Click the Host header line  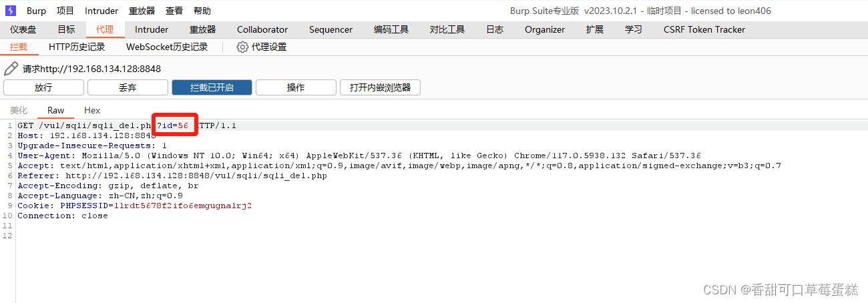(x=87, y=135)
